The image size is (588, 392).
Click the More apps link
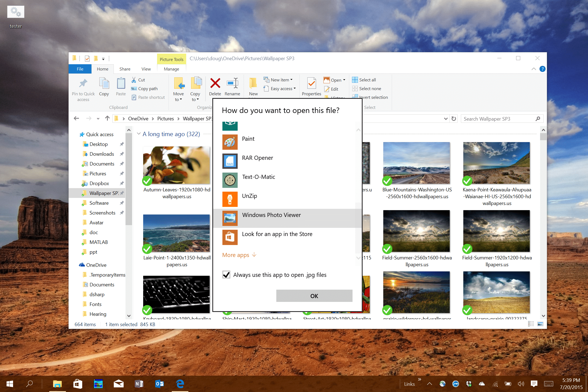pyautogui.click(x=239, y=255)
